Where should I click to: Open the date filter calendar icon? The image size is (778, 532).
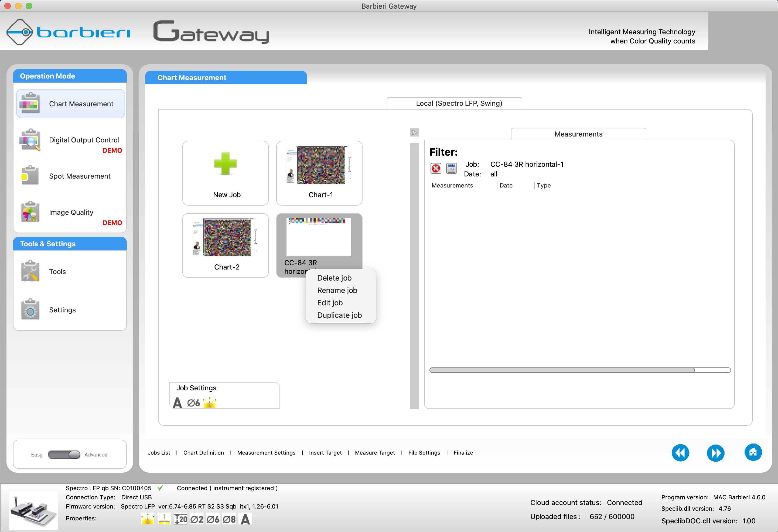451,168
